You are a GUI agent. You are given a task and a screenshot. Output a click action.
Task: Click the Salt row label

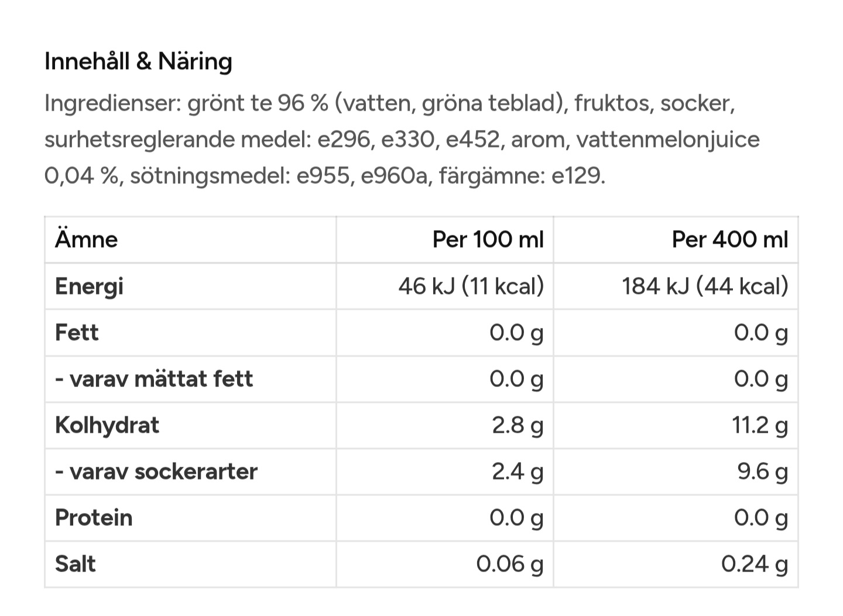point(75,564)
